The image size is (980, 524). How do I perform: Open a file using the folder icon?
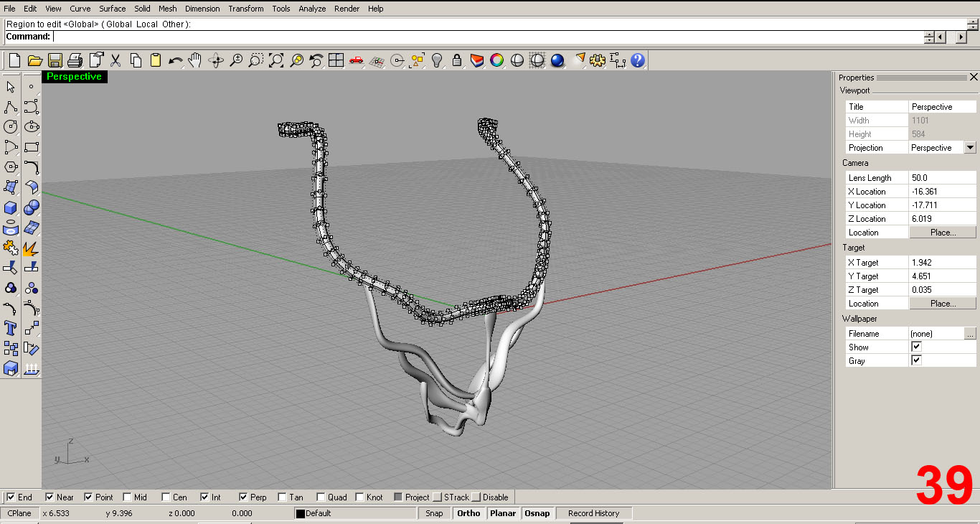pos(34,60)
